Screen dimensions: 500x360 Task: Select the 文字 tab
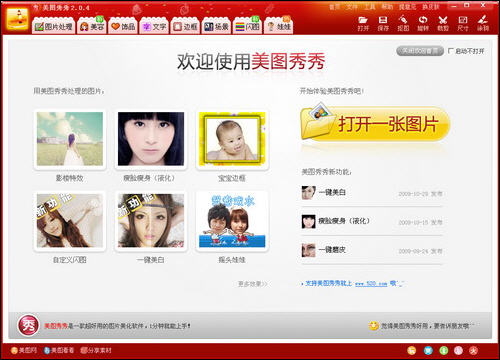[154, 26]
